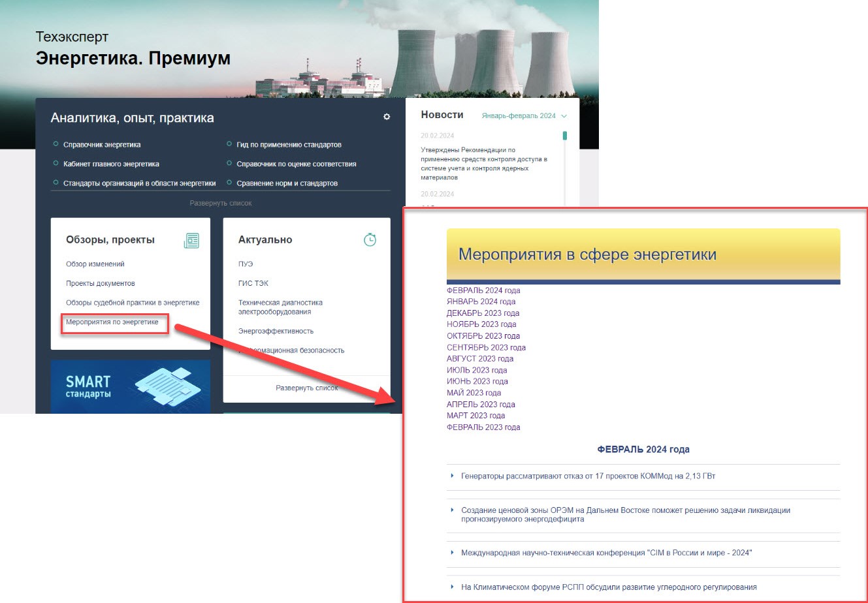Expand item about ценовой зоны ОРЭМ
868x603 pixels.
click(626, 515)
